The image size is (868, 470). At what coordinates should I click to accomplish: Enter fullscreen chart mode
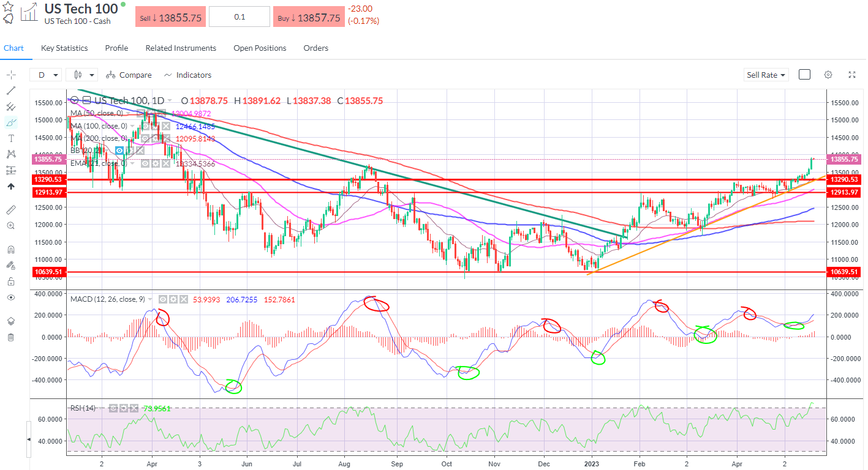point(852,75)
